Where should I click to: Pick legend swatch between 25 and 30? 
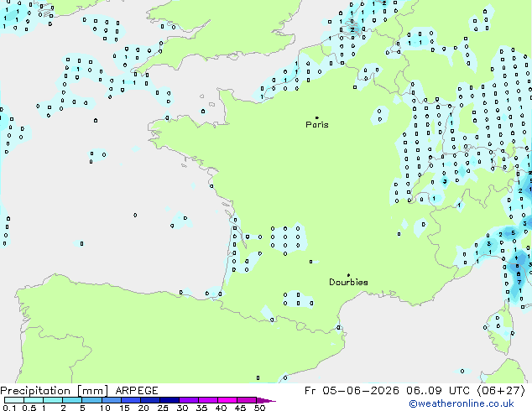coord(170,400)
